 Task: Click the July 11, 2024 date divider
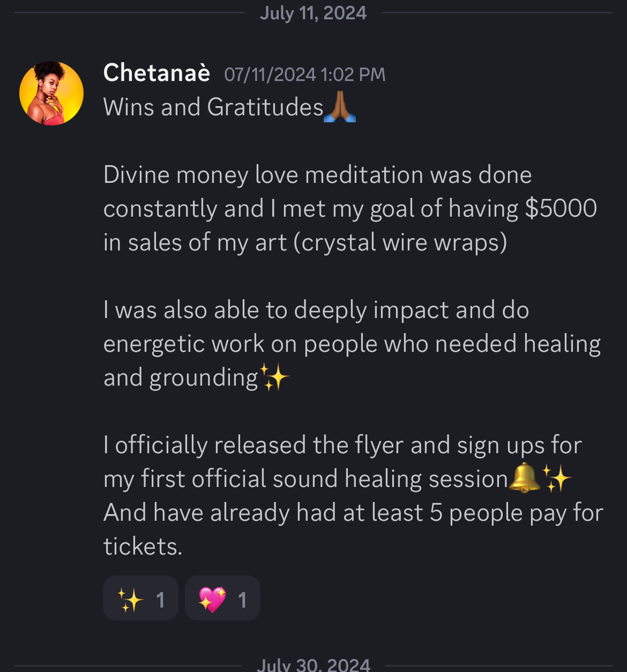313,13
